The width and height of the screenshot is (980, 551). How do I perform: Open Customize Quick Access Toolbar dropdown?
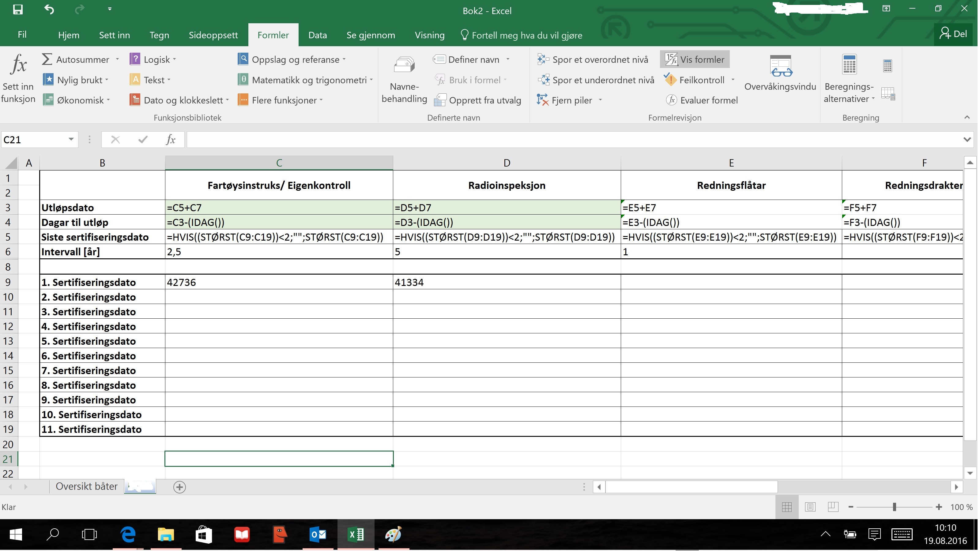[110, 9]
